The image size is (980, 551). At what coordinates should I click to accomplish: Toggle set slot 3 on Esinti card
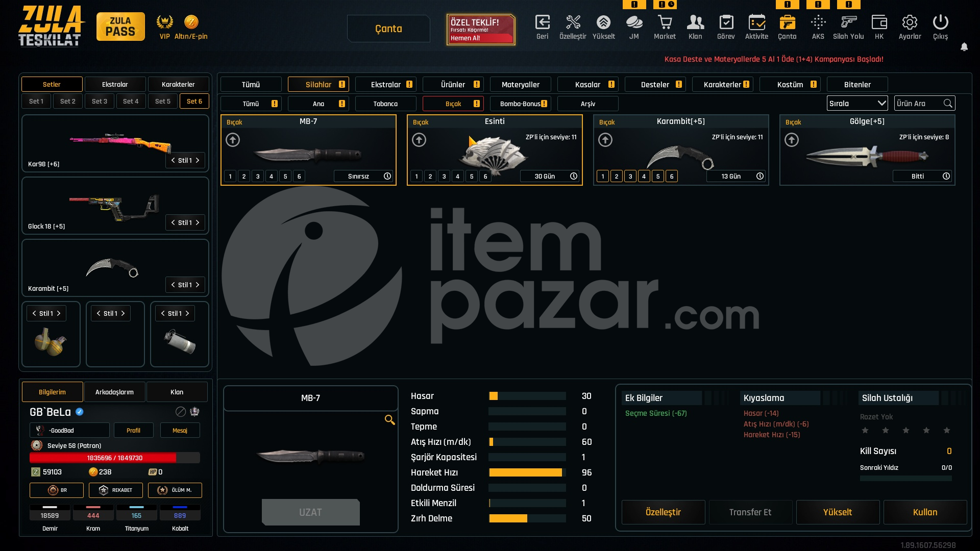coord(444,177)
